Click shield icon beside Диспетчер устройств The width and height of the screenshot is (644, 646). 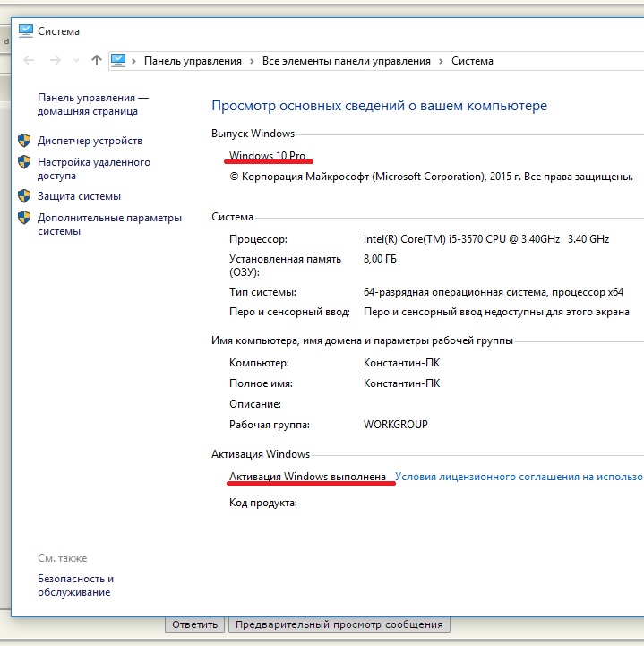24,141
